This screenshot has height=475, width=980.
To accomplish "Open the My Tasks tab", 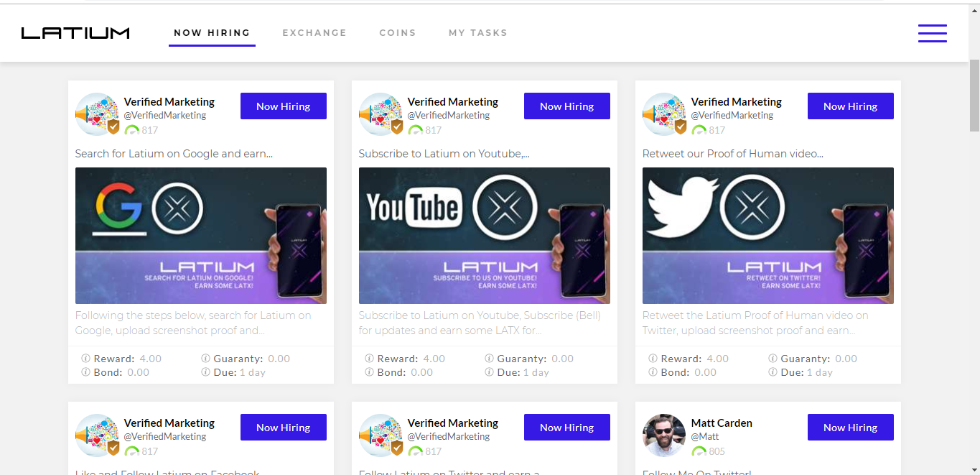I will [478, 33].
